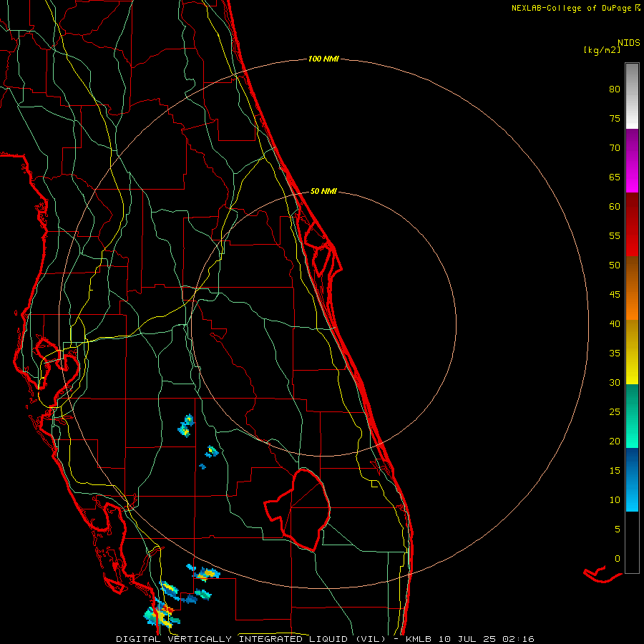Select the orange-brown segment of the color bar
644x644 pixels.
coord(632,288)
